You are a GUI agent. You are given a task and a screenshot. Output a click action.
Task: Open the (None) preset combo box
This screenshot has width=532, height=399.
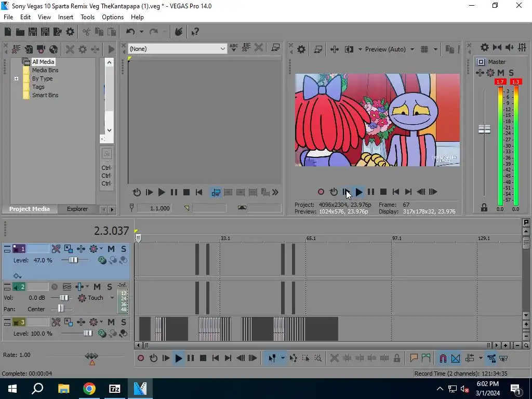[177, 49]
